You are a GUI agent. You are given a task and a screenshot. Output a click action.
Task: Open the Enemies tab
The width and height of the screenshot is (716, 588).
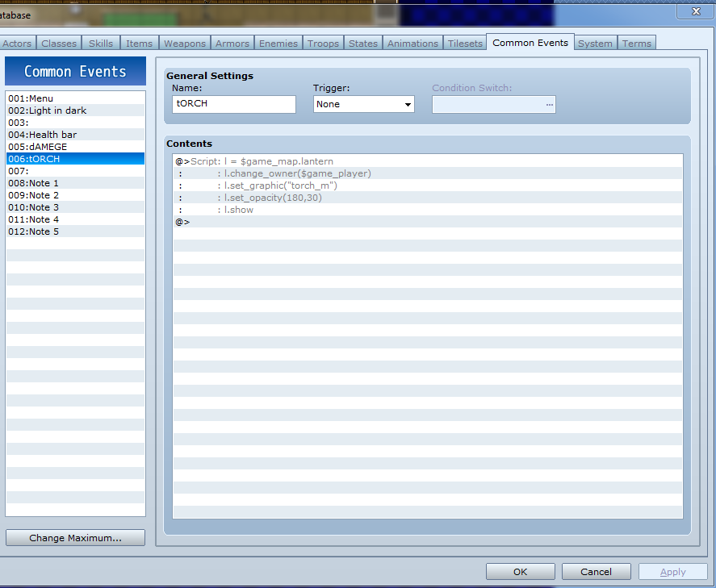click(x=278, y=44)
